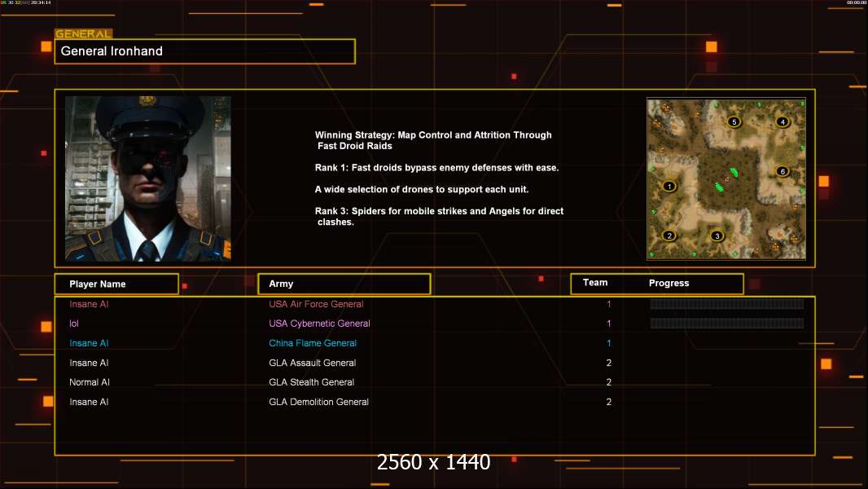Click the General Ironhand portrait image
868x489 pixels.
coord(148,178)
